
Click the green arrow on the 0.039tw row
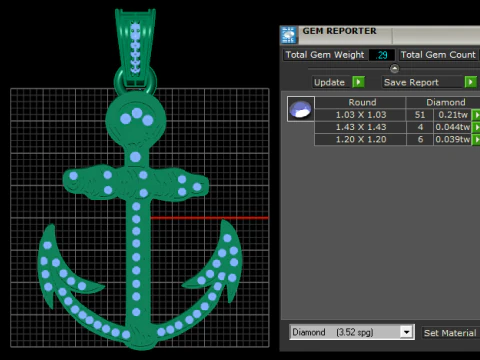tap(476, 139)
